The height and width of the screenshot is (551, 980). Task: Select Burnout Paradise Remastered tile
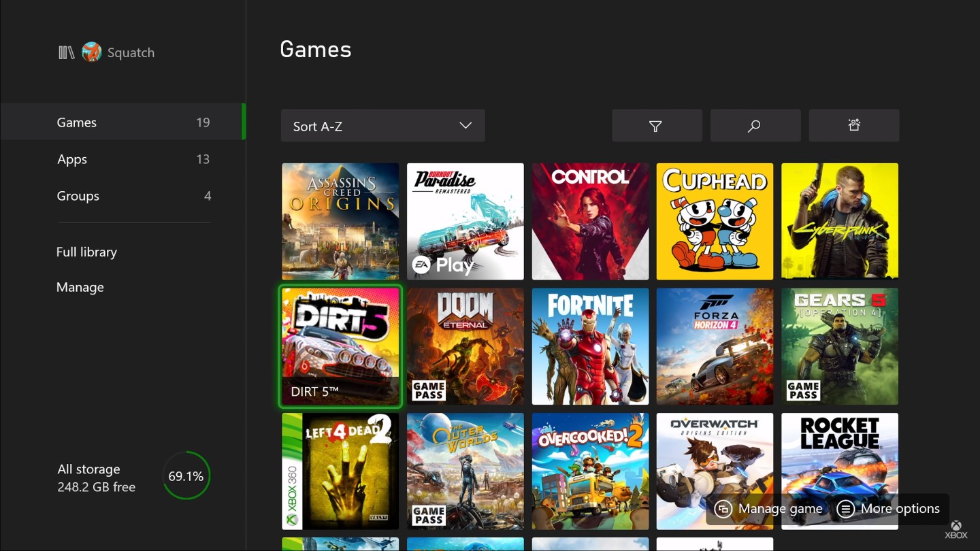(x=465, y=221)
